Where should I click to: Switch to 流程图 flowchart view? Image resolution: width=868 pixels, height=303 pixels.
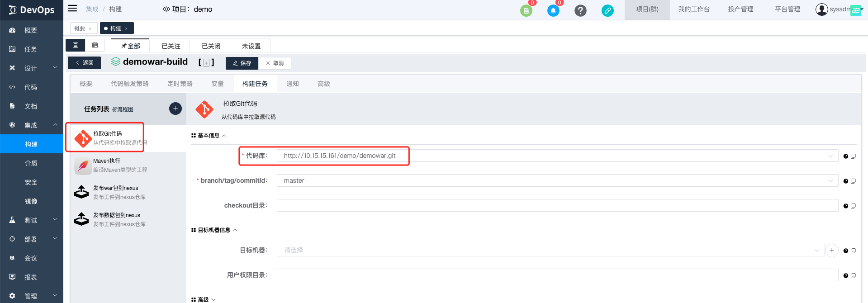pos(123,109)
